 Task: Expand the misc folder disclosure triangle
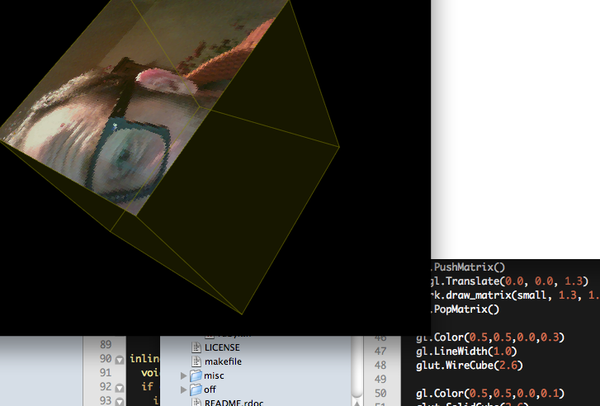point(184,376)
